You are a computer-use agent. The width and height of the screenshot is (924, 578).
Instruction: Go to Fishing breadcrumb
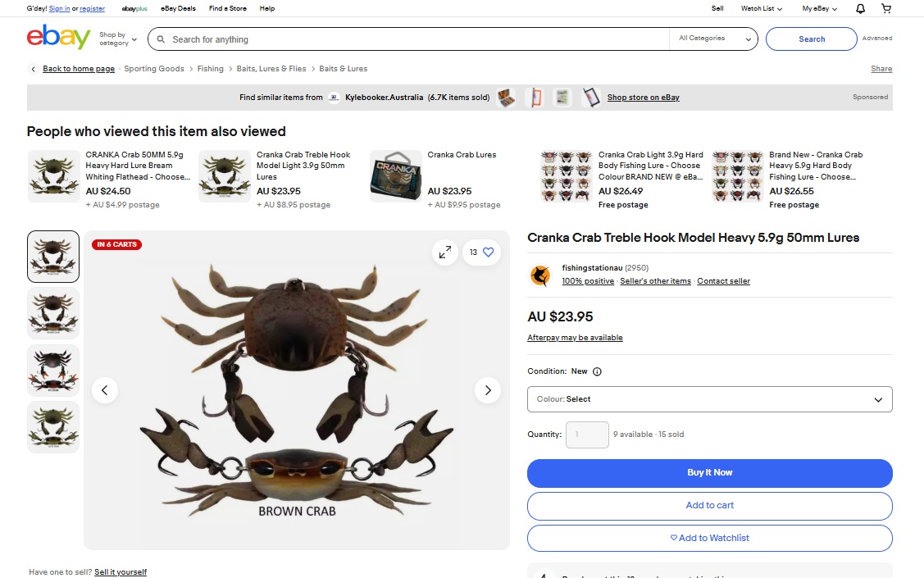pyautogui.click(x=211, y=69)
